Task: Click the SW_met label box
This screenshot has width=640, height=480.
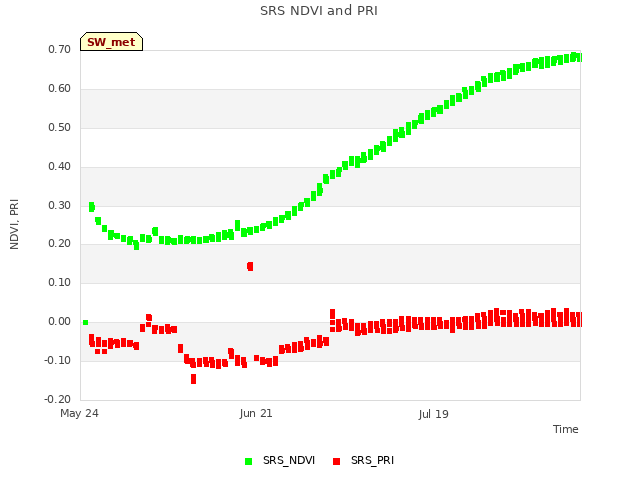Action: coord(111,42)
